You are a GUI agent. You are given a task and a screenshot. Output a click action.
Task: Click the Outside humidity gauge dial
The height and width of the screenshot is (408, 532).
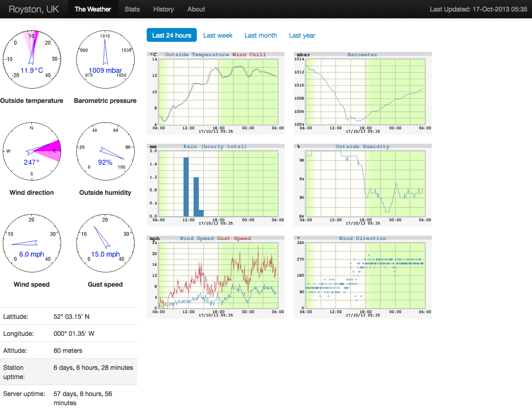pyautogui.click(x=105, y=151)
